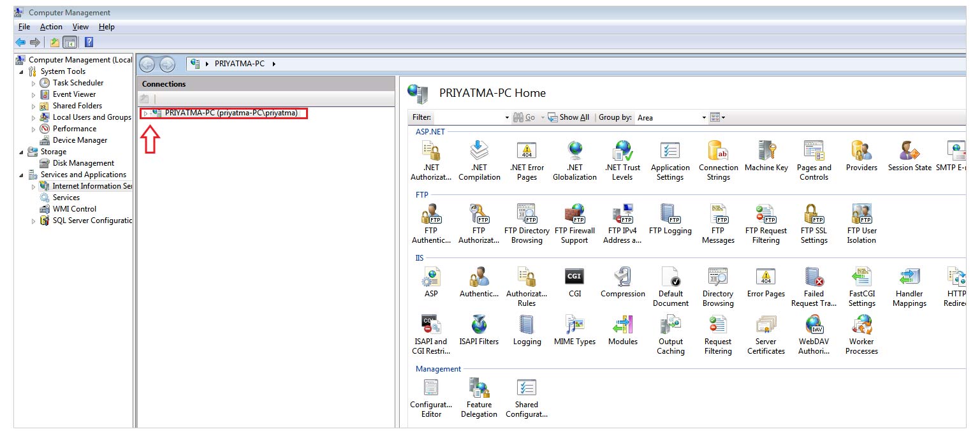Open FTP SSL Settings feature
The image size is (980, 434).
coord(814,224)
